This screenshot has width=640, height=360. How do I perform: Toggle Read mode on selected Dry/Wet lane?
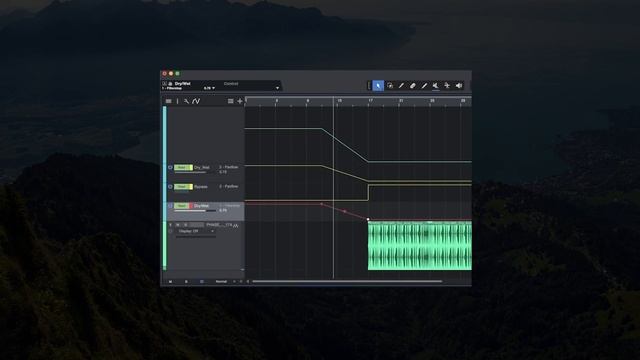click(x=181, y=206)
